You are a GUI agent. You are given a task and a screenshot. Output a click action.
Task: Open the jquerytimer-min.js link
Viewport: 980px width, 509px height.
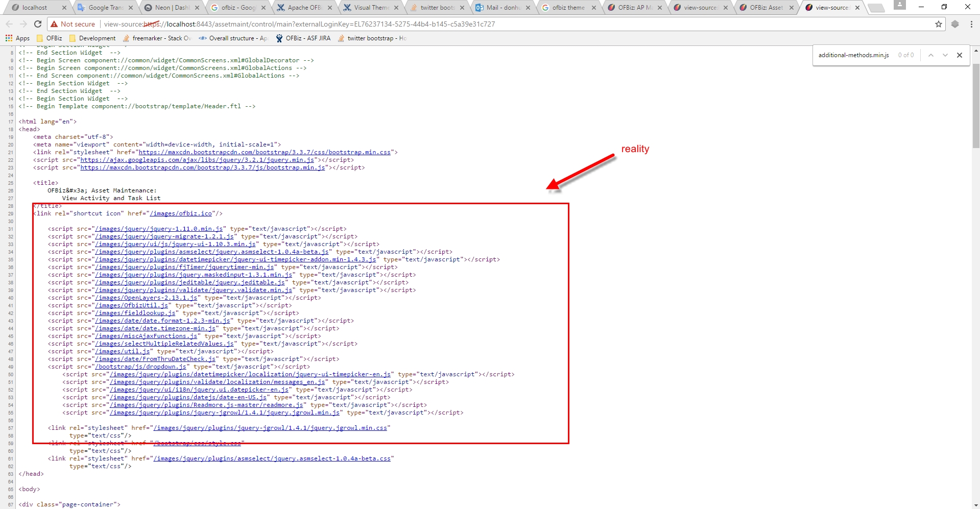[x=184, y=267]
